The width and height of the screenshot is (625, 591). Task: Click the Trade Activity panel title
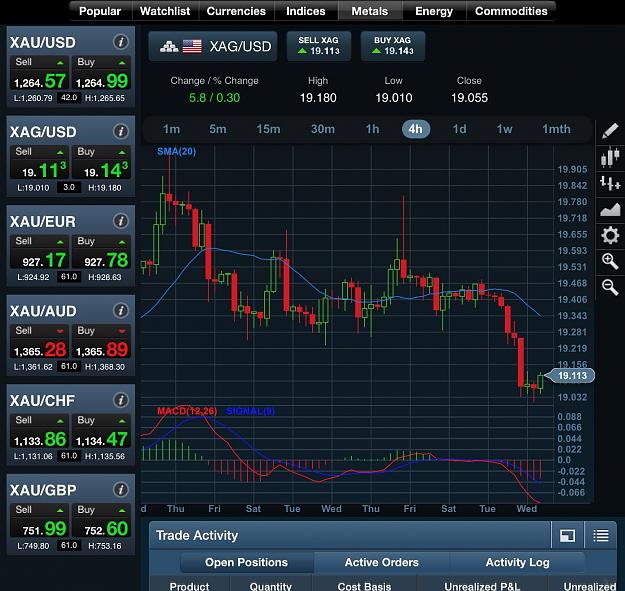click(197, 535)
